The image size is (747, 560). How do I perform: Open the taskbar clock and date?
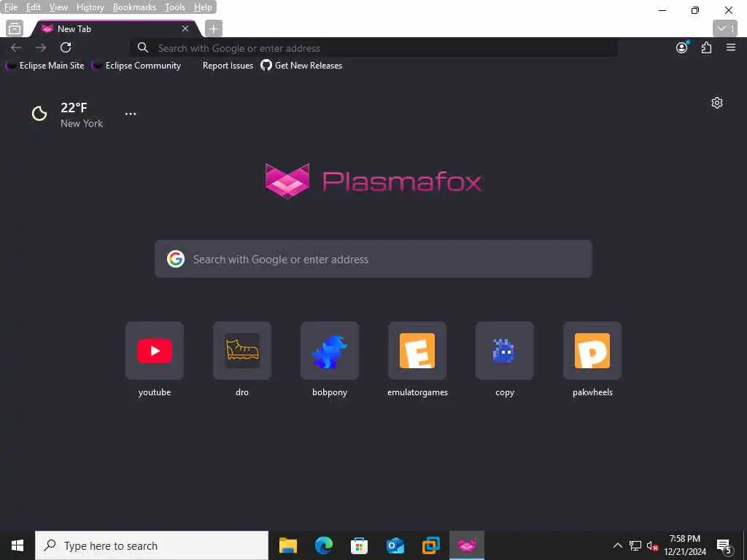(x=685, y=545)
